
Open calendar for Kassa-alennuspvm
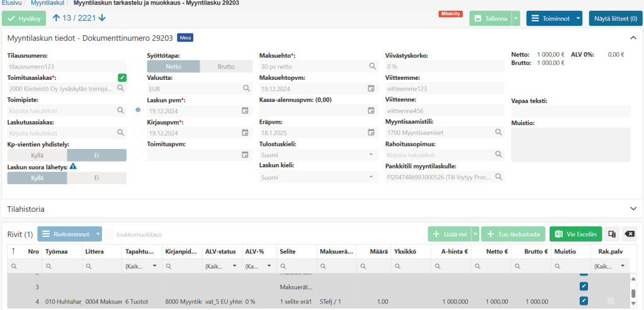pos(371,110)
